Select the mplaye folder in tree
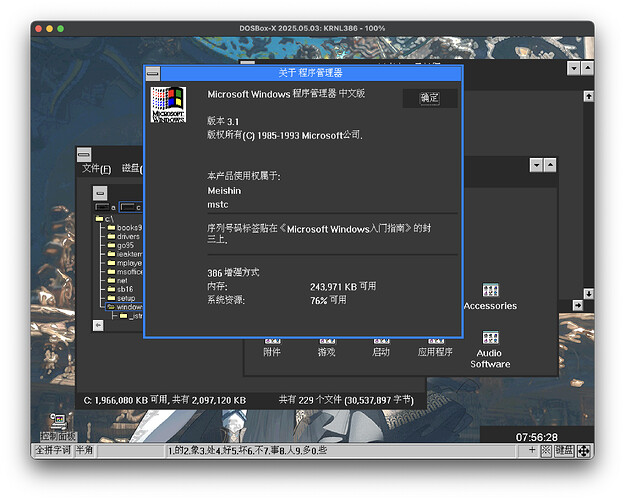625x499 pixels. pyautogui.click(x=125, y=263)
